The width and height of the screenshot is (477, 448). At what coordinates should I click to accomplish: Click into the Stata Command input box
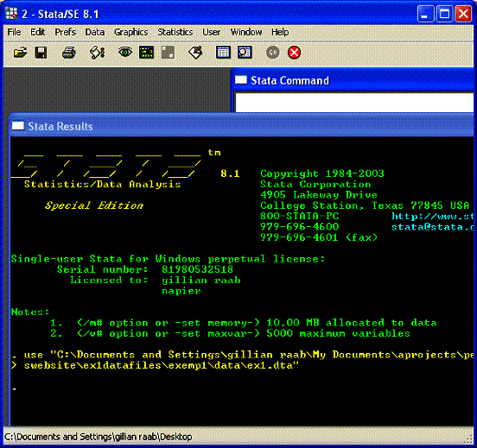click(354, 102)
